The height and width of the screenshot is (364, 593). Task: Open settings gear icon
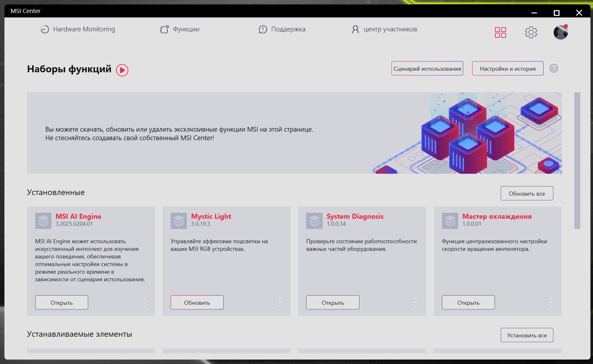[x=531, y=32]
